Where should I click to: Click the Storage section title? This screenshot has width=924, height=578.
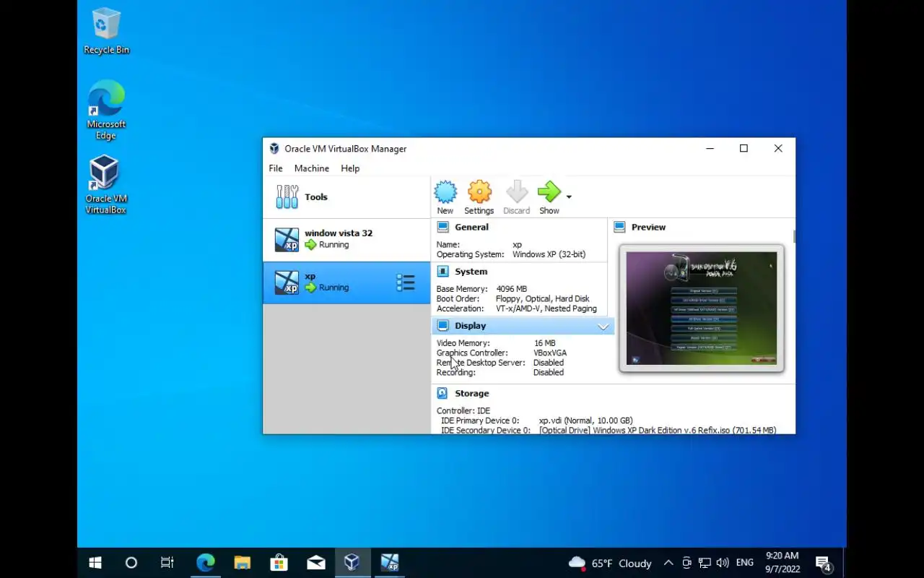tap(471, 394)
